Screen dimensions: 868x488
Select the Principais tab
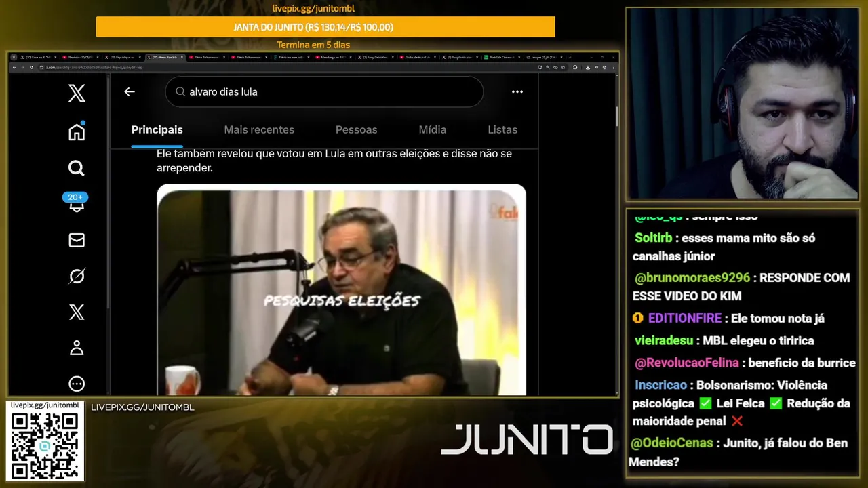pos(157,129)
